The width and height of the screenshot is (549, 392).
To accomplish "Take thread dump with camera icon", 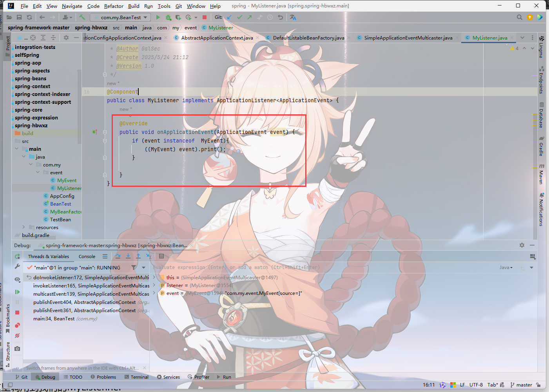I will (x=17, y=349).
